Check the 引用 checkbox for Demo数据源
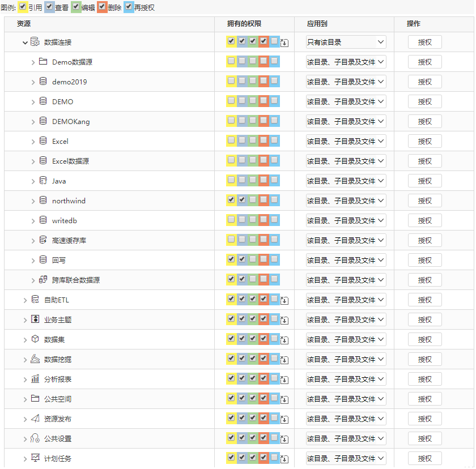The width and height of the screenshot is (476, 469). pyautogui.click(x=231, y=61)
